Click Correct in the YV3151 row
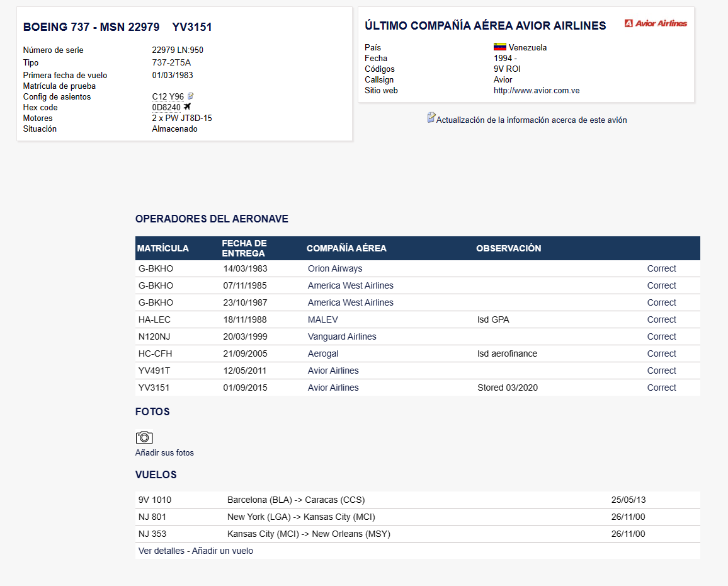This screenshot has height=586, width=728. point(662,388)
